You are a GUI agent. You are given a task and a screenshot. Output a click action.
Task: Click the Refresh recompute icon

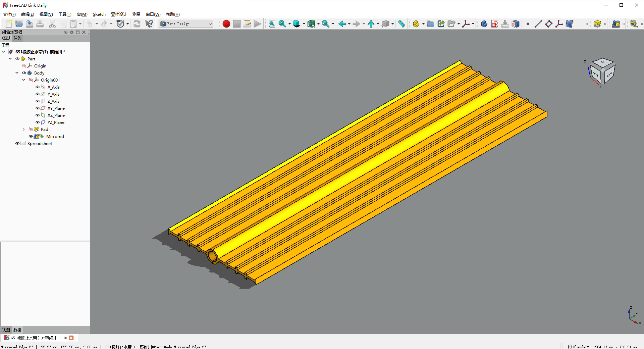(137, 24)
